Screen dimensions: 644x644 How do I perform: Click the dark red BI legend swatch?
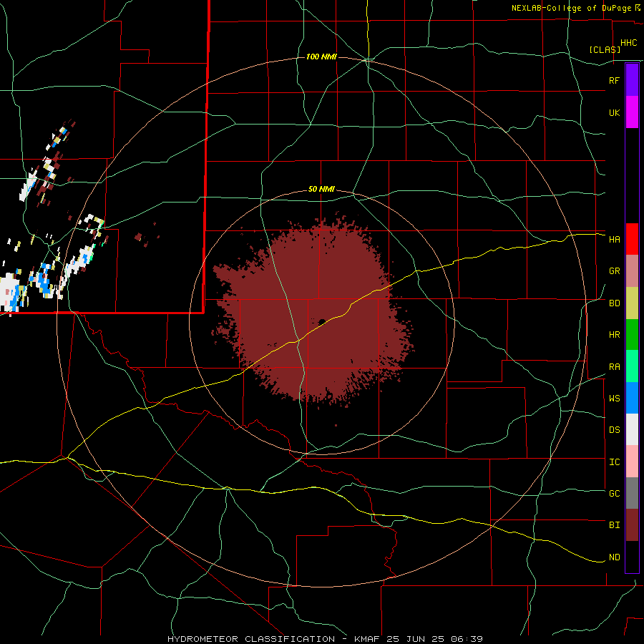(632, 525)
